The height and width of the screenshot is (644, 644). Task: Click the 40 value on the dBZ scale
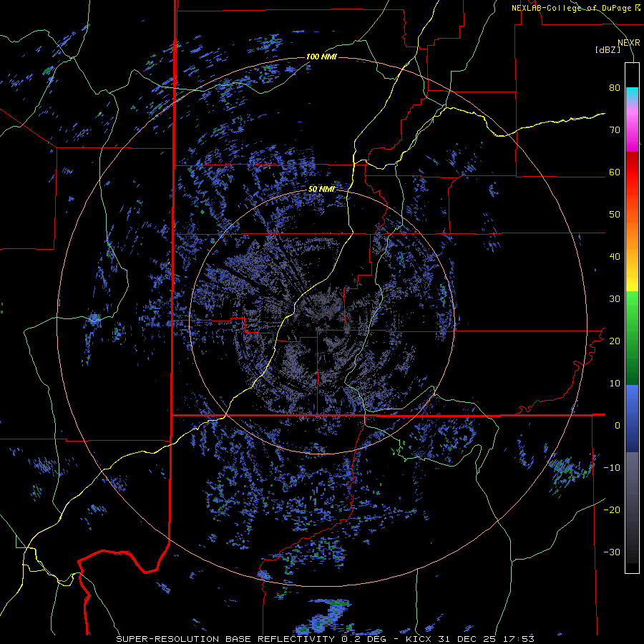point(615,257)
